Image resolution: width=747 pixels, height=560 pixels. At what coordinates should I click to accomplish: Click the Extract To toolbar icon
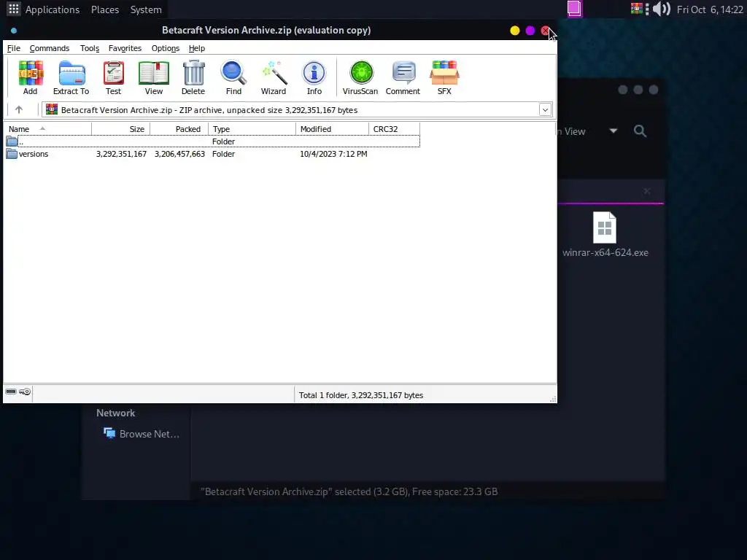tap(71, 77)
